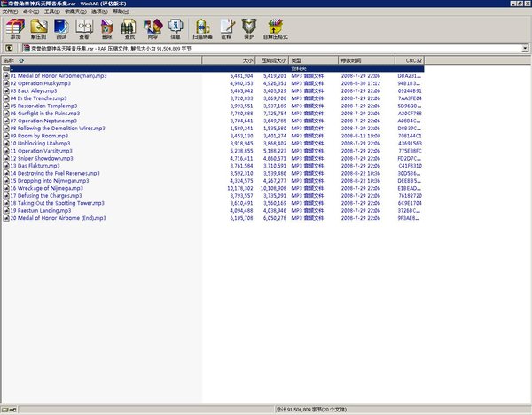Screen dimensions: 532x415
Task: Select file 07 Operation Neptune.mp3
Action: 43,121
